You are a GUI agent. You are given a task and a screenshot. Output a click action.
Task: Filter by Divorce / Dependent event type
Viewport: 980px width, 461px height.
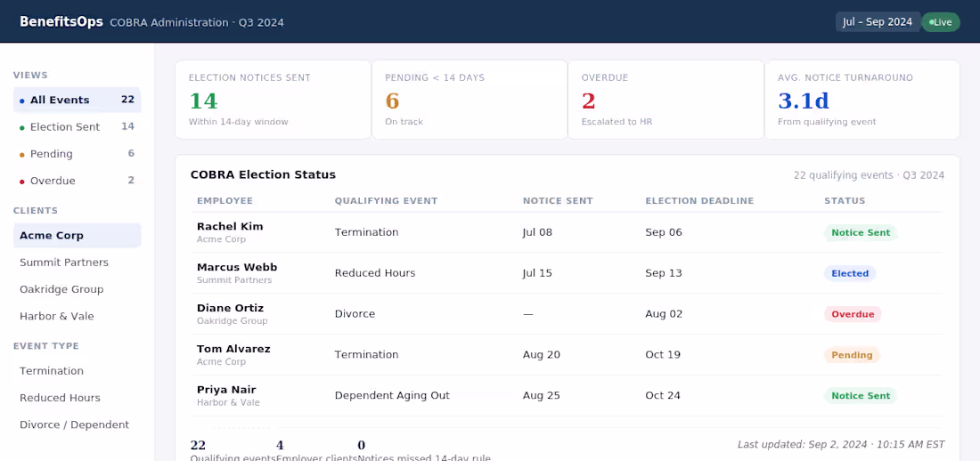tap(77, 425)
